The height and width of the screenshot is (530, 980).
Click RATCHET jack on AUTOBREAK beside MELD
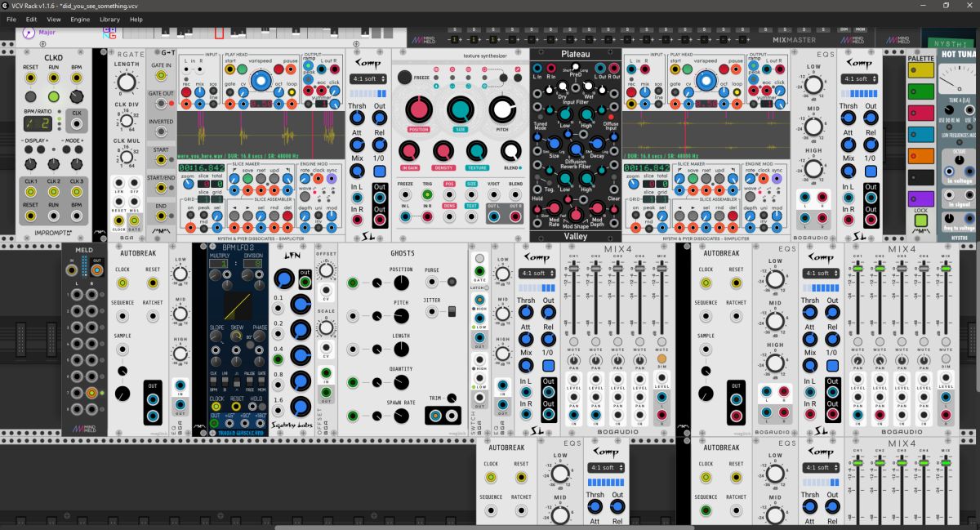[x=153, y=316]
